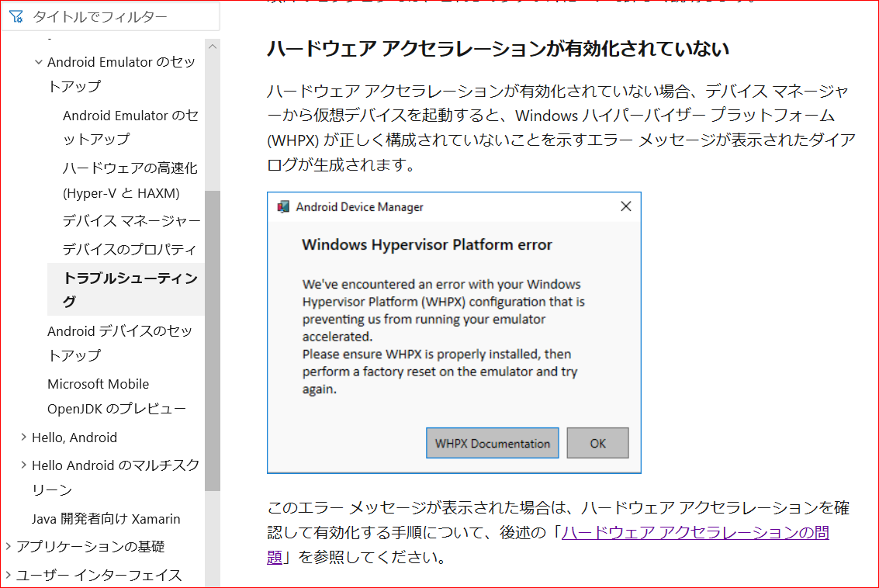Image resolution: width=879 pixels, height=588 pixels.
Task: Click the Android Device Manager title text
Action: (x=360, y=207)
